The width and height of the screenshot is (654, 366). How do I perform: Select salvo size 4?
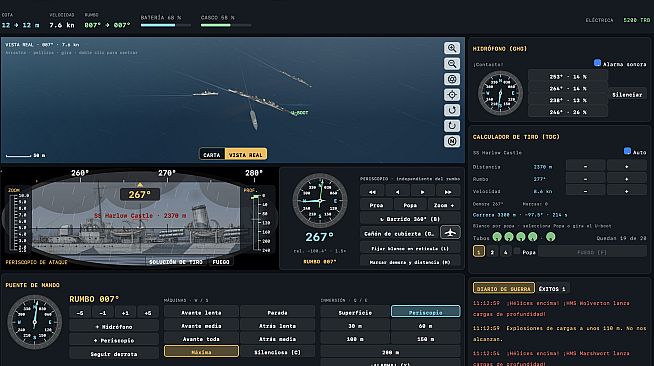(506, 251)
